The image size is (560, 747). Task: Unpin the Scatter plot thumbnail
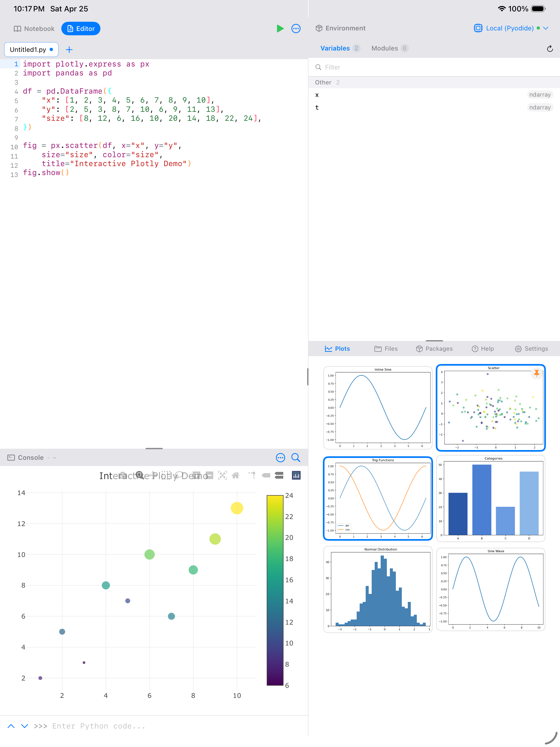536,373
